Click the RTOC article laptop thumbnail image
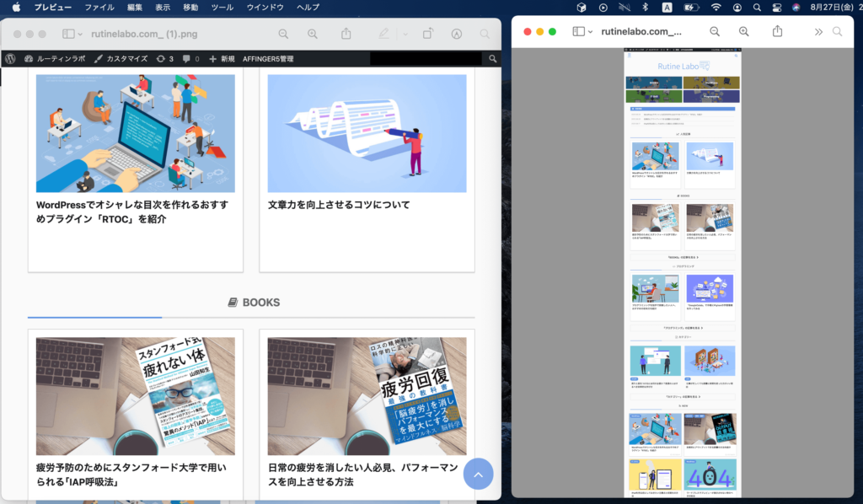863x504 pixels. click(135, 133)
